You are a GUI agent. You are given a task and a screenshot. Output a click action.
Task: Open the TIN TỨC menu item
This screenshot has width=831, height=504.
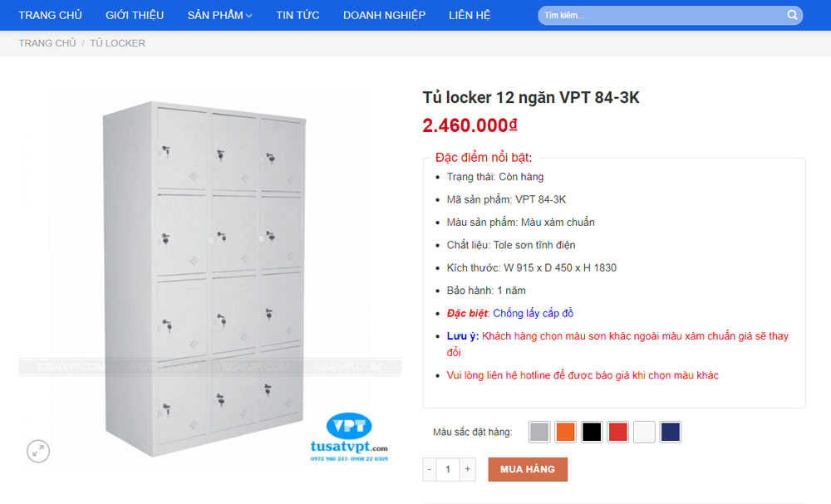click(297, 15)
